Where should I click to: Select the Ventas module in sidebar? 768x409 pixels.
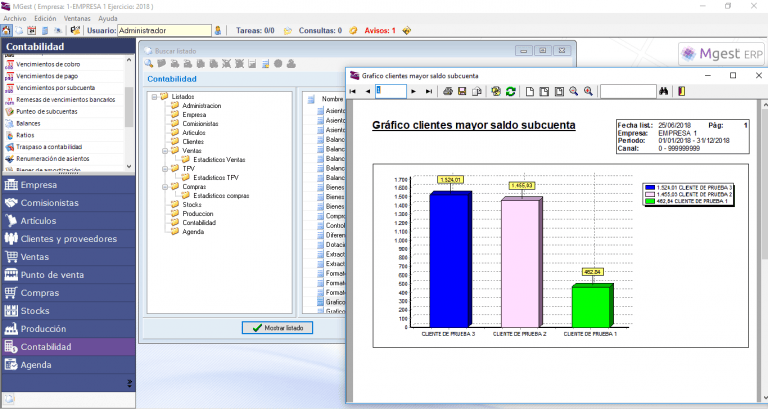[x=69, y=257]
